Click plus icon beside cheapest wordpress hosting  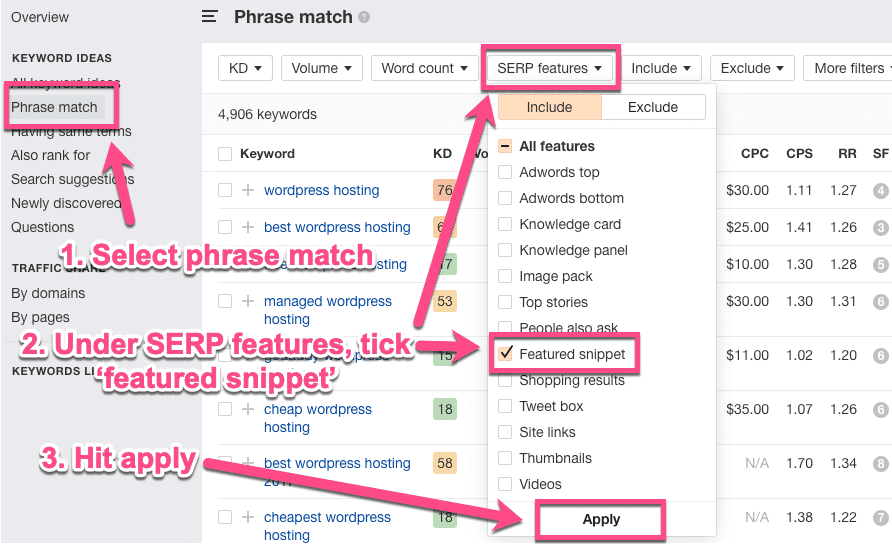(x=248, y=517)
